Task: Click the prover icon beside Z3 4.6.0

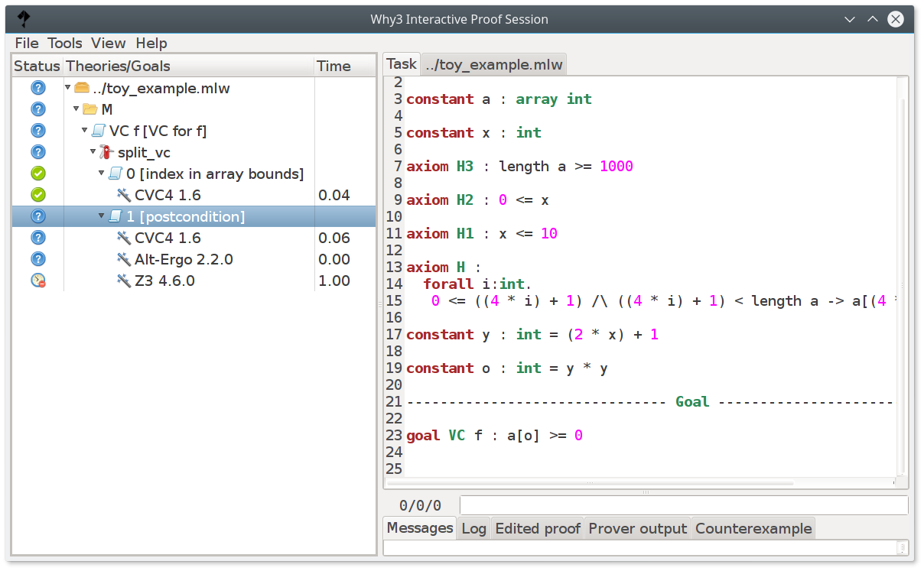Action: click(124, 281)
